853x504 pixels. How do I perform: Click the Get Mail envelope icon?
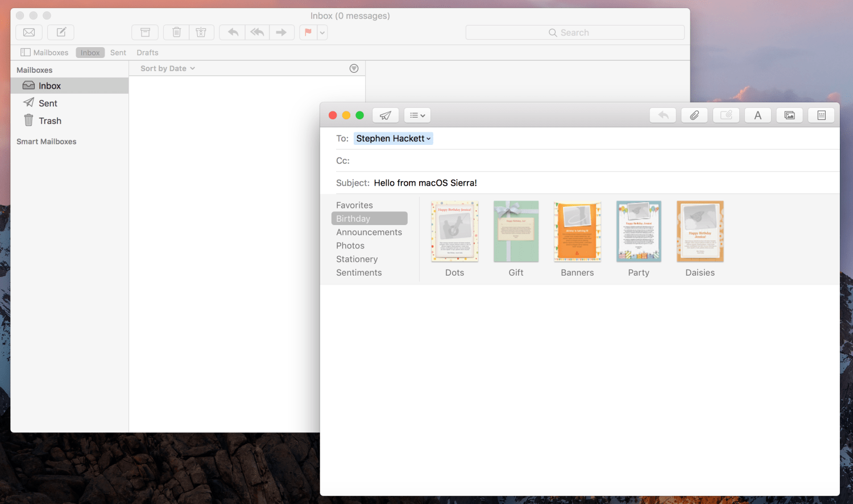(x=29, y=32)
